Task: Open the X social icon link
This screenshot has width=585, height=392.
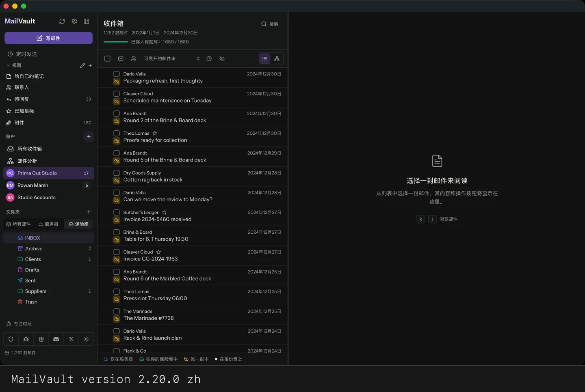Action: point(71,339)
